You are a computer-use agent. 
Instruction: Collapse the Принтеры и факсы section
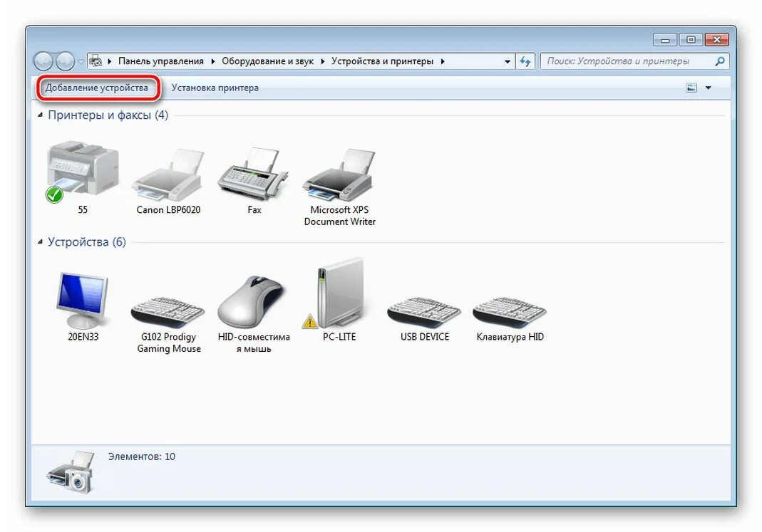(x=41, y=115)
